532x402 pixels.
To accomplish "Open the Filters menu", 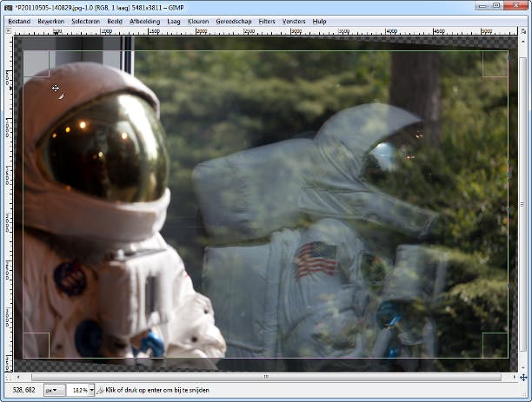I will click(267, 22).
